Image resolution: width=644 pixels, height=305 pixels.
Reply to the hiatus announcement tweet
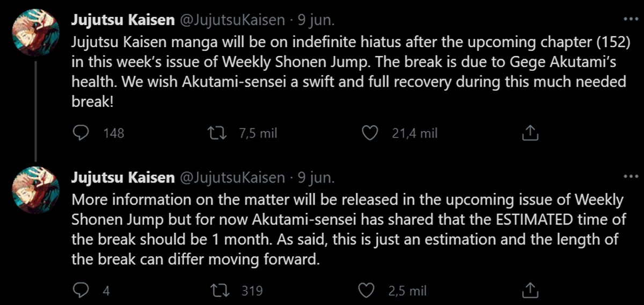coord(80,133)
